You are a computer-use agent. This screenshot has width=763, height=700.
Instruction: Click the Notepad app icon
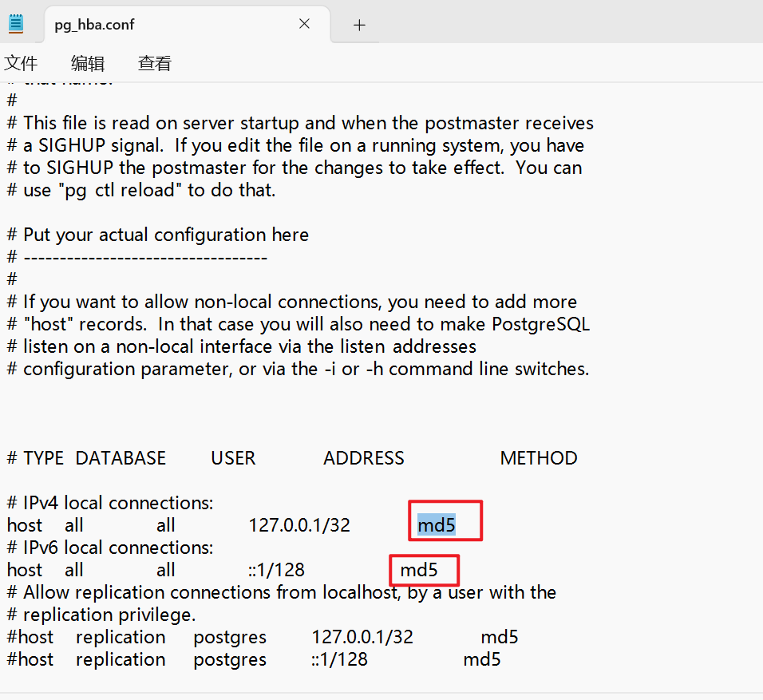(x=16, y=24)
